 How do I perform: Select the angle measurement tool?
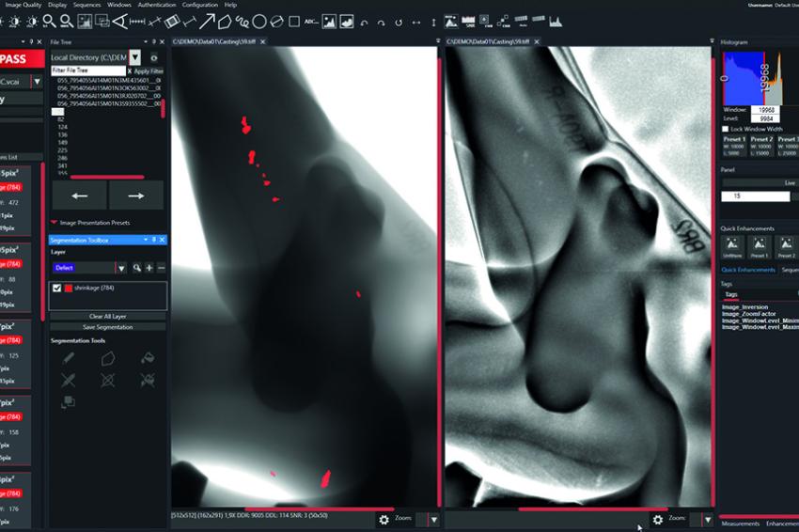click(119, 22)
